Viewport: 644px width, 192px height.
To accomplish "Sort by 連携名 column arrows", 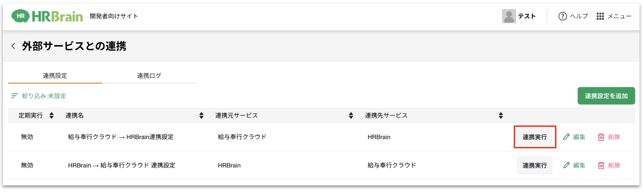I will coord(201,115).
